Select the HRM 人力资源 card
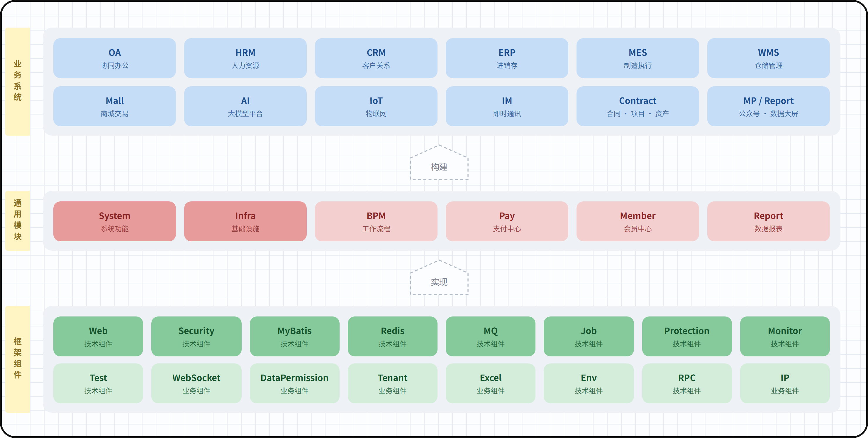 (x=245, y=58)
